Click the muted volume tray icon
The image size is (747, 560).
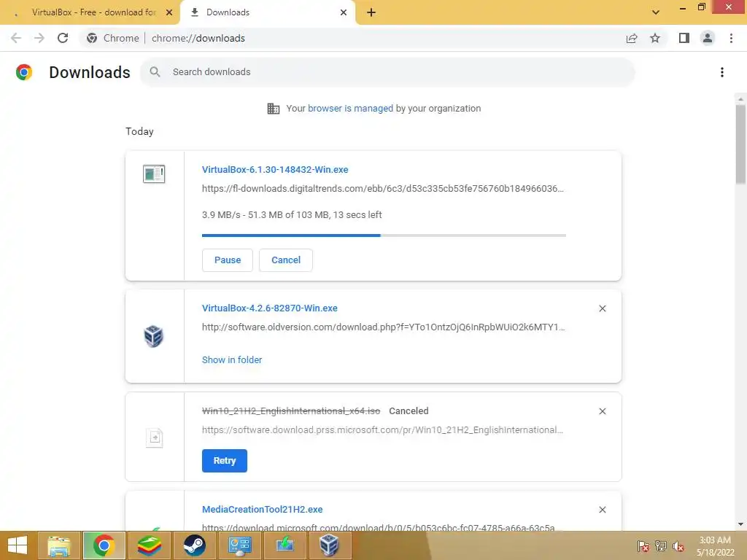coord(678,546)
